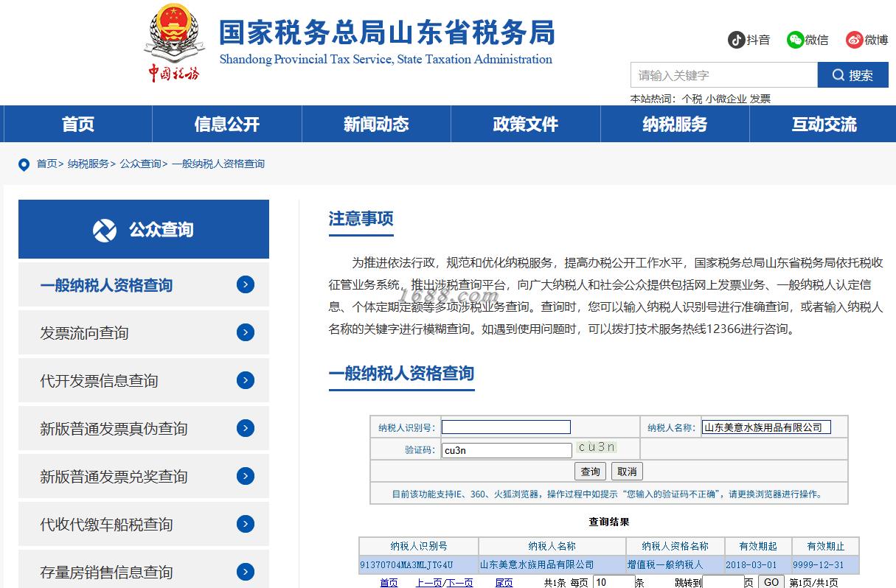The height and width of the screenshot is (588, 896).
Task: Click the 公众查询 breadcrumb link
Action: [x=141, y=164]
